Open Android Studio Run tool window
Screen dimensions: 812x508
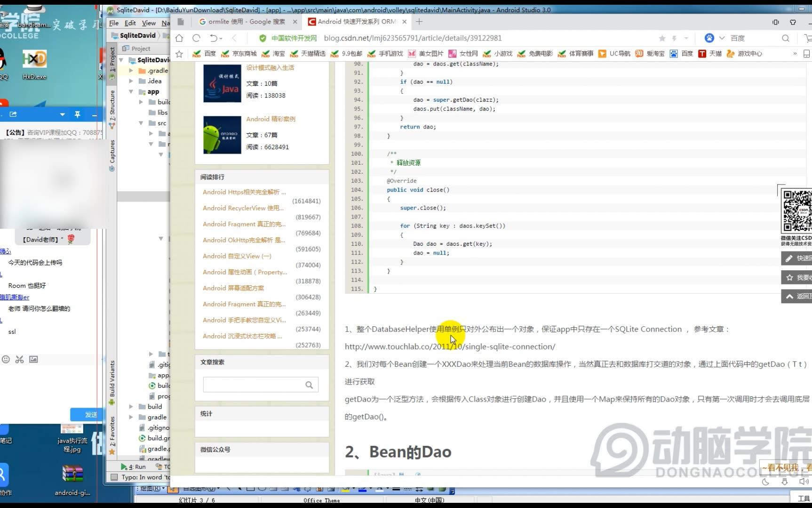point(134,467)
